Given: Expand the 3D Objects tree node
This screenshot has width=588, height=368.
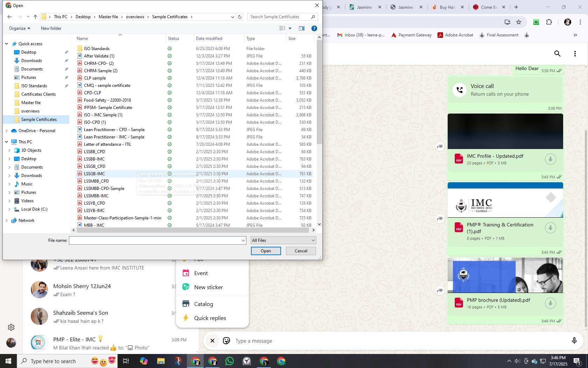Looking at the screenshot, I should [9, 150].
